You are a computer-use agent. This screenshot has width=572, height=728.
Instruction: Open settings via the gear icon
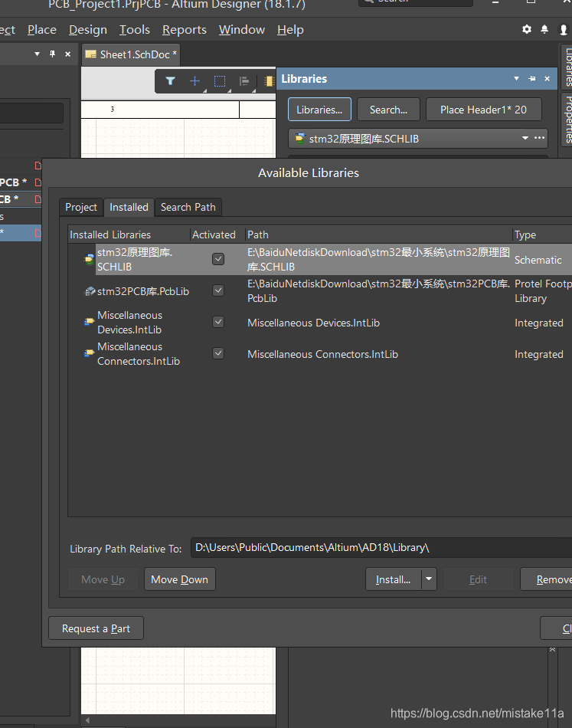point(527,29)
